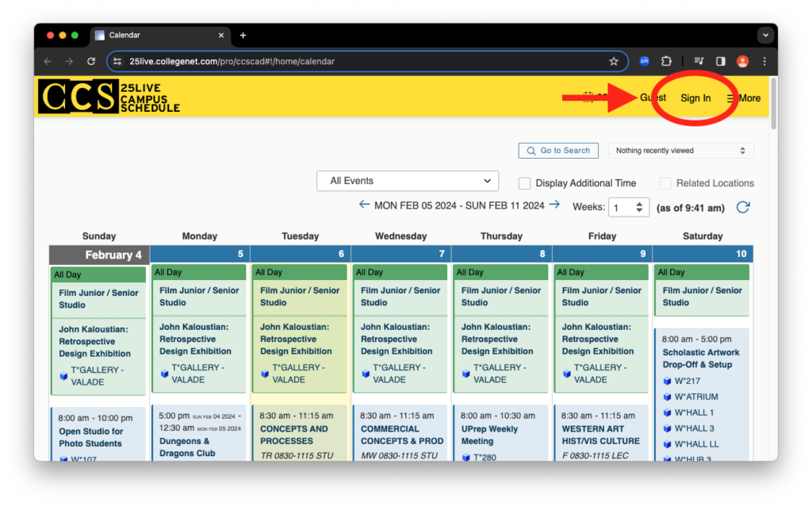The width and height of the screenshot is (812, 506).
Task: Open Sunday's Film Junior / Senior Studio event
Action: tap(98, 299)
